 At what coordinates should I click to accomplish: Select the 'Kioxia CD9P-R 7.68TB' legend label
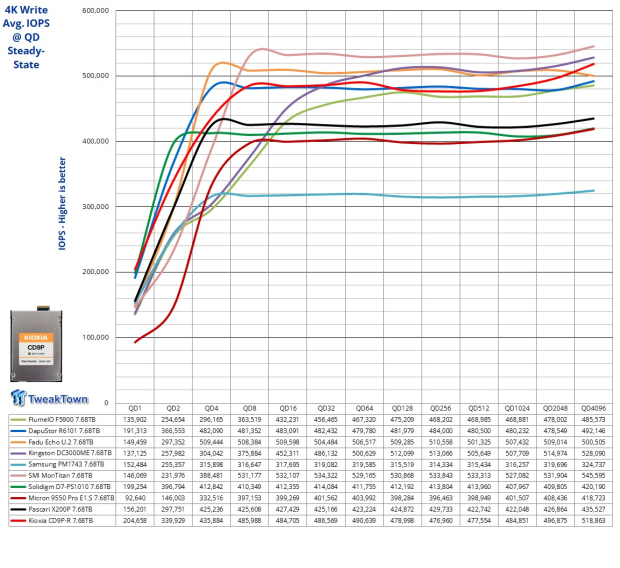point(60,521)
